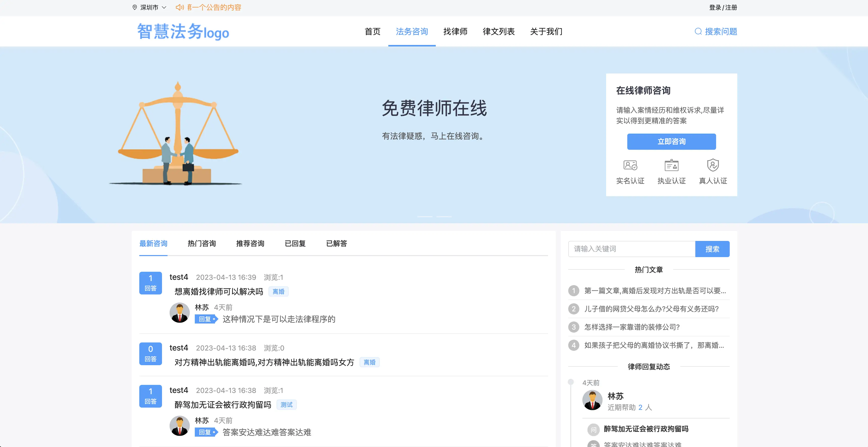Viewport: 868px width, 447px height.
Task: Click the magnifier icon beside 搜索问题
Action: (x=698, y=31)
